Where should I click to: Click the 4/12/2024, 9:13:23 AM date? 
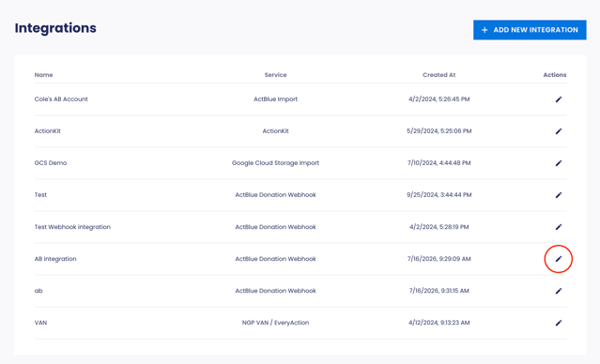(x=438, y=323)
